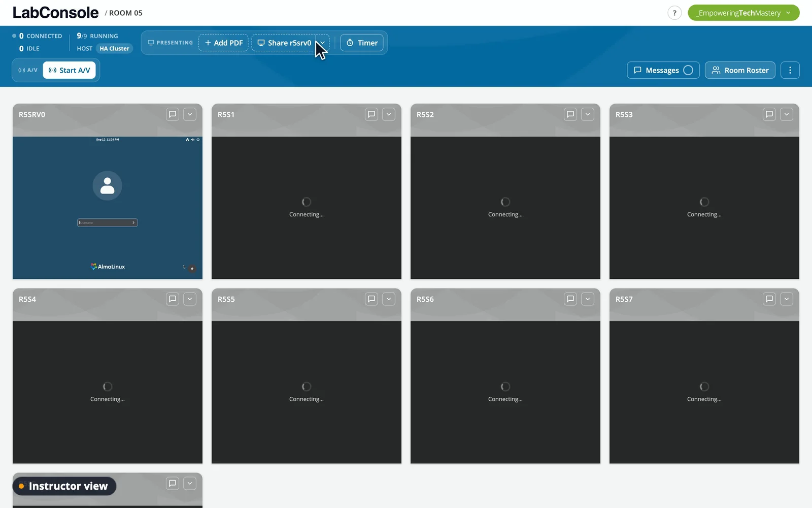The width and height of the screenshot is (812, 508).
Task: Open the message icon on R5S4 tile
Action: point(173,299)
